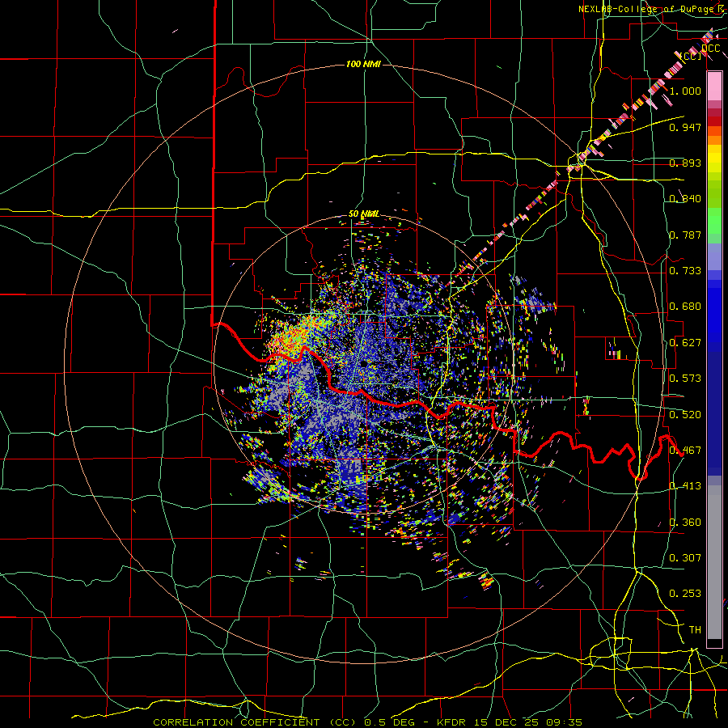Click the 0.733 legend value
The height and width of the screenshot is (728, 728).
pyautogui.click(x=685, y=271)
